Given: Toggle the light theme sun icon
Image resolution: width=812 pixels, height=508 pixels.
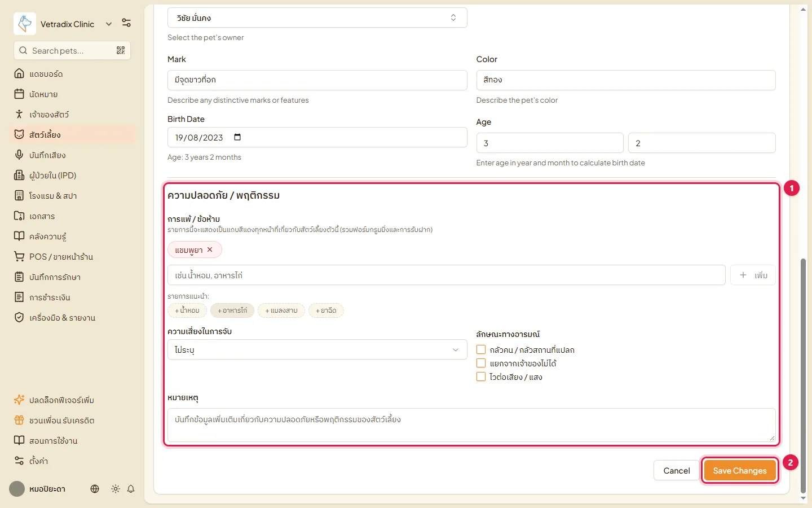Looking at the screenshot, I should pos(116,489).
